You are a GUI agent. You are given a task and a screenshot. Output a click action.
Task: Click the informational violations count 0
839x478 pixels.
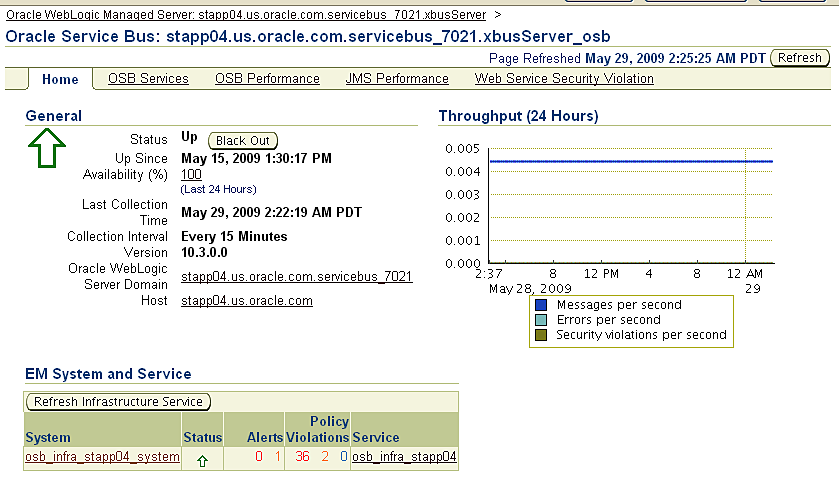[344, 456]
